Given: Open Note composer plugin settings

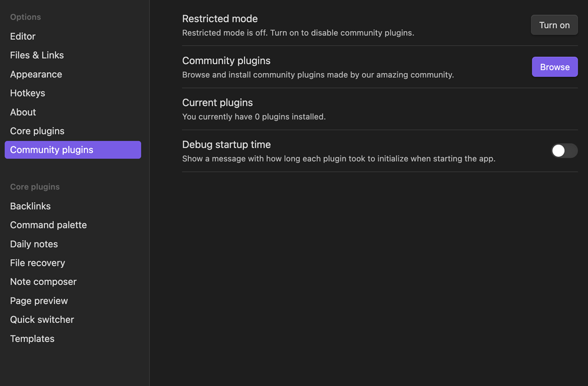Looking at the screenshot, I should 73,281.
